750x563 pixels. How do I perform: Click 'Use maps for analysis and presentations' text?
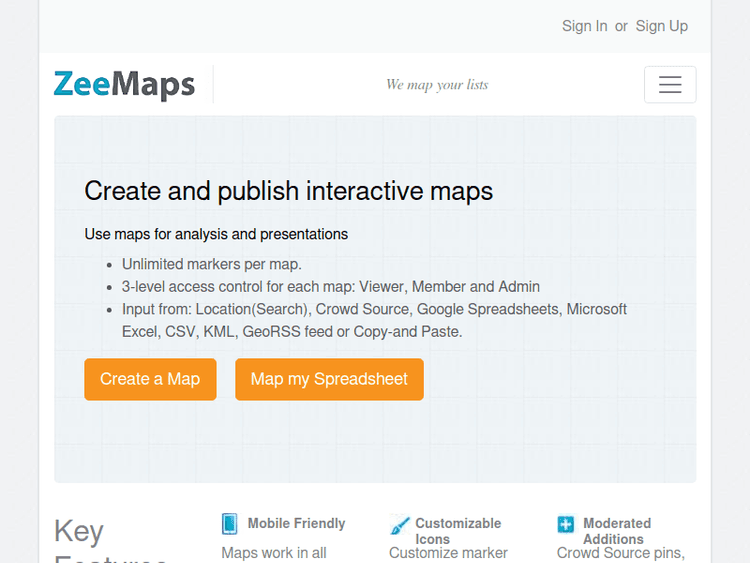pos(216,234)
